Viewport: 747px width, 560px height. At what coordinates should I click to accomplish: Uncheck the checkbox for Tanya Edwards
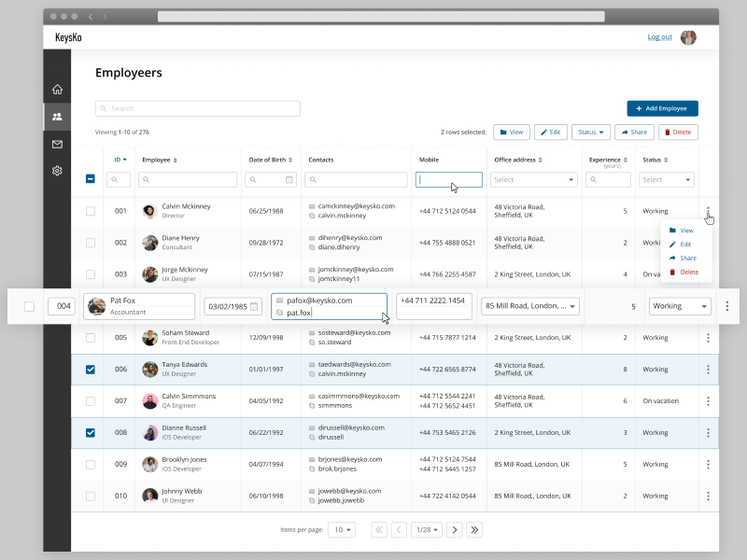[90, 369]
